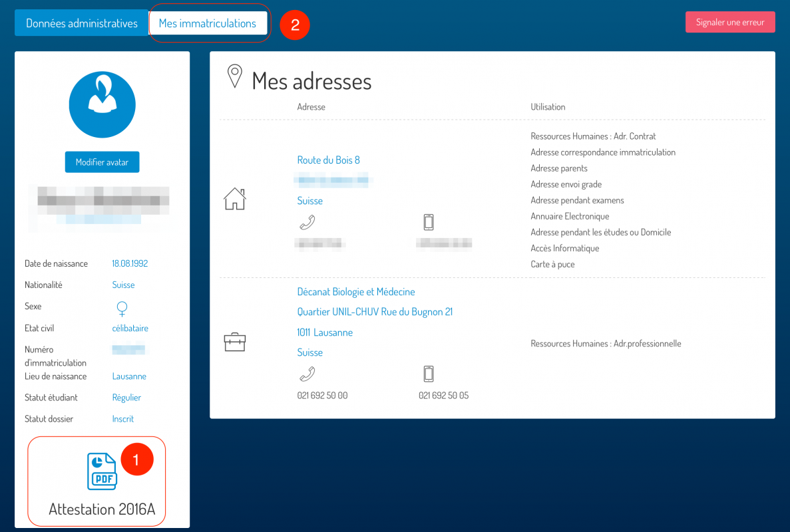Click Quartier UNIL-CHUV Rue du Bugnon 21
Screen dimensions: 790x532
(375, 312)
